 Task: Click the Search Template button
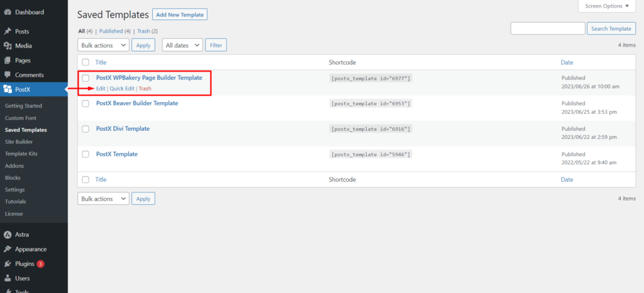tap(611, 29)
